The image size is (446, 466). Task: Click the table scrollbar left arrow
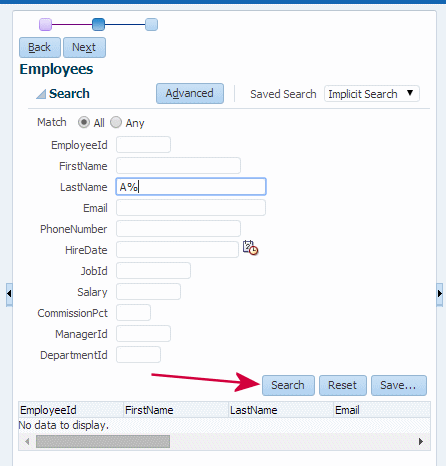(27, 442)
